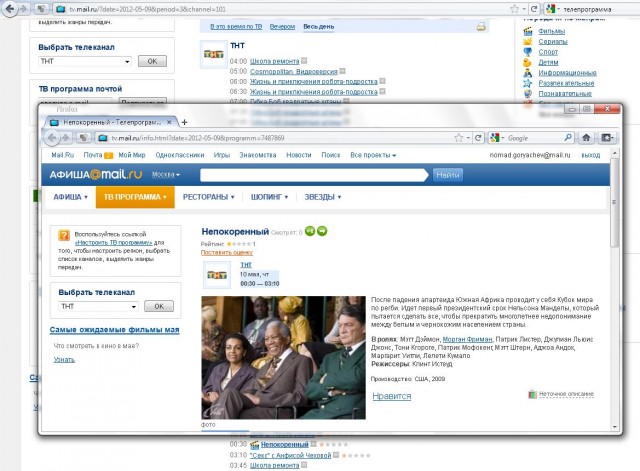Click OK next to the channel selector in front window

pos(159,306)
